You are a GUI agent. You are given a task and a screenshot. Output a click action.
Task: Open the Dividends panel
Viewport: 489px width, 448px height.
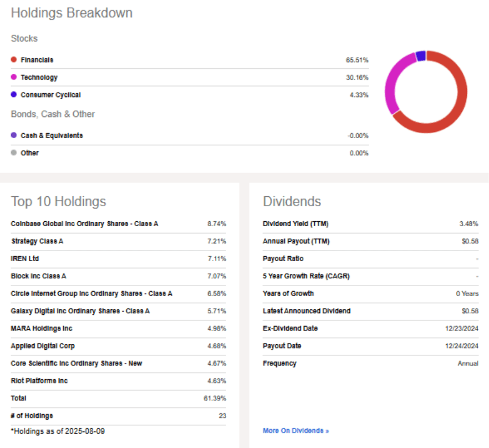292,201
